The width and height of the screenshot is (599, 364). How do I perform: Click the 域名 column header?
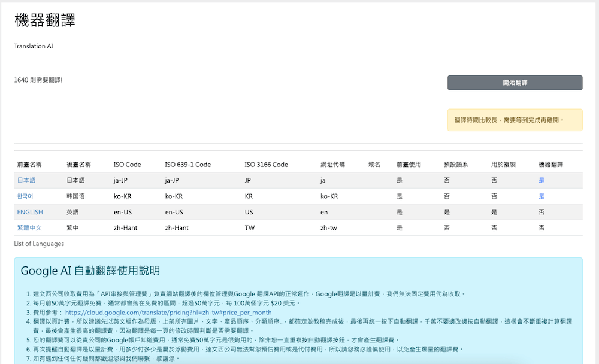(x=374, y=165)
